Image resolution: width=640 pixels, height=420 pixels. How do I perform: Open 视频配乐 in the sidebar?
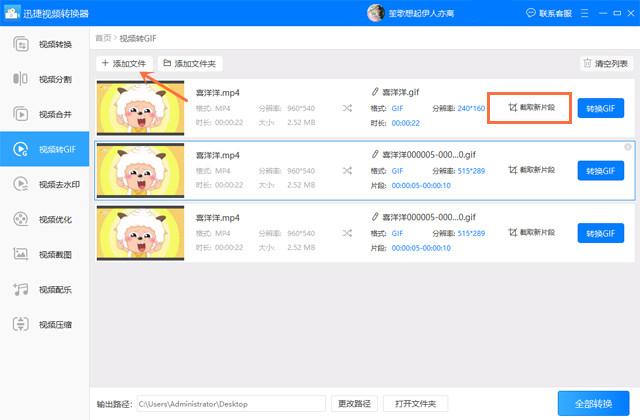(44, 289)
